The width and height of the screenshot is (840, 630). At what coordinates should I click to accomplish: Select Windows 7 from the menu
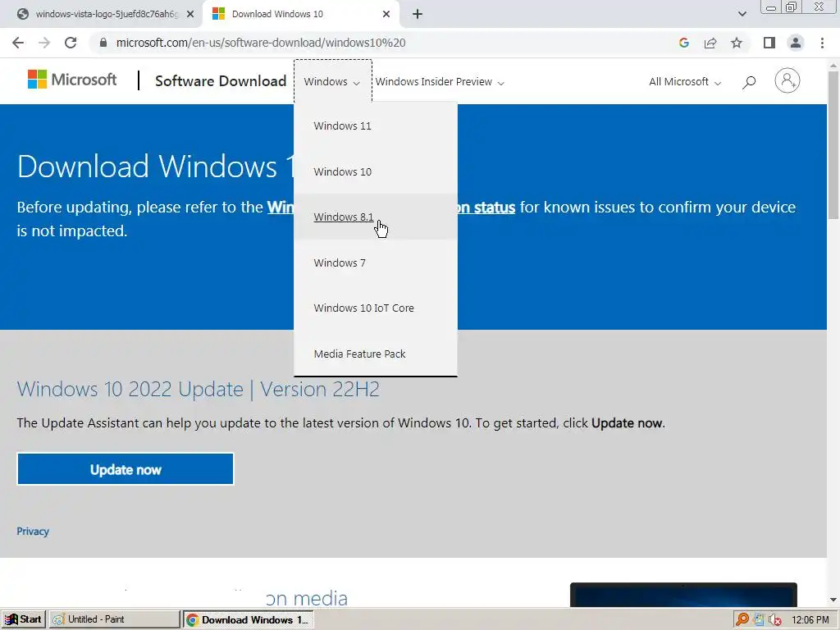376,262
